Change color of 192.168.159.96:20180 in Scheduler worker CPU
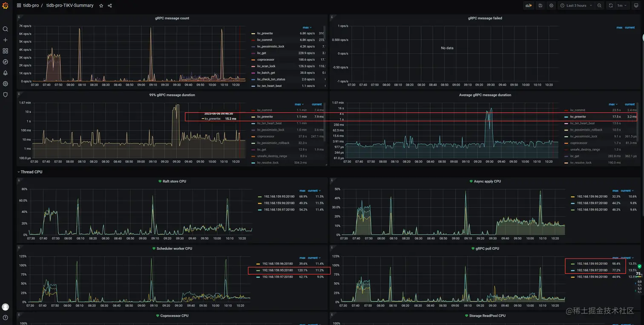Image resolution: width=644 pixels, height=325 pixels. [x=258, y=264]
